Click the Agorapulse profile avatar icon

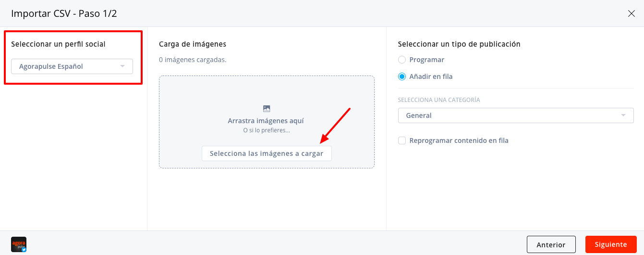[19, 244]
